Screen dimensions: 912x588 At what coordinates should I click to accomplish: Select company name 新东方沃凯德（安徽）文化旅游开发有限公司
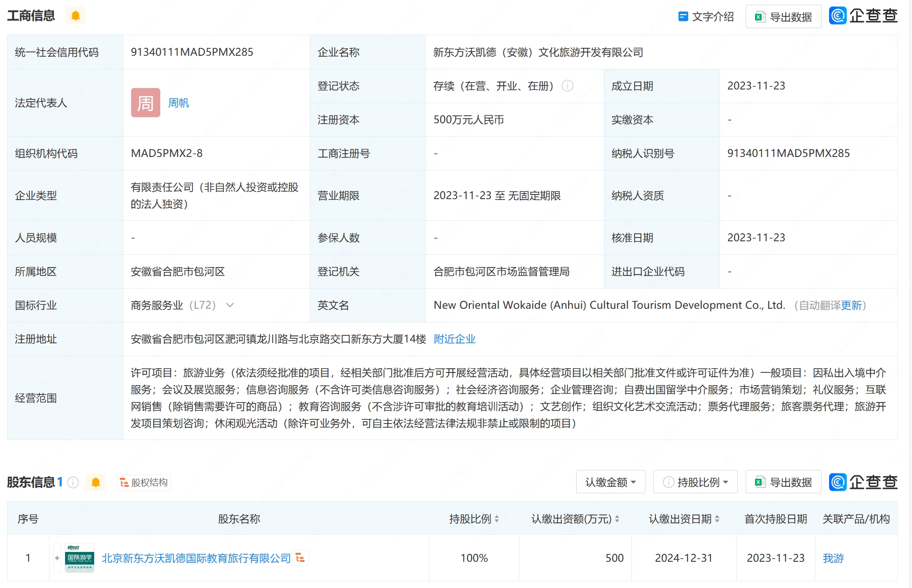click(538, 52)
